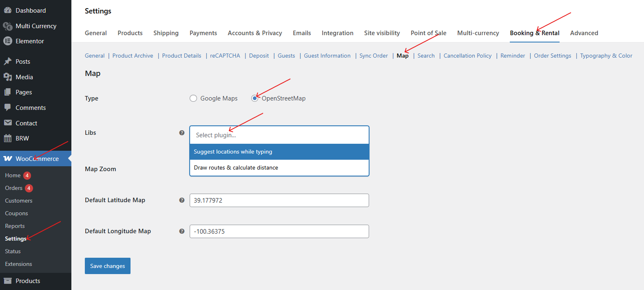644x290 pixels.
Task: Open the Typography & Color section link
Action: (x=606, y=56)
